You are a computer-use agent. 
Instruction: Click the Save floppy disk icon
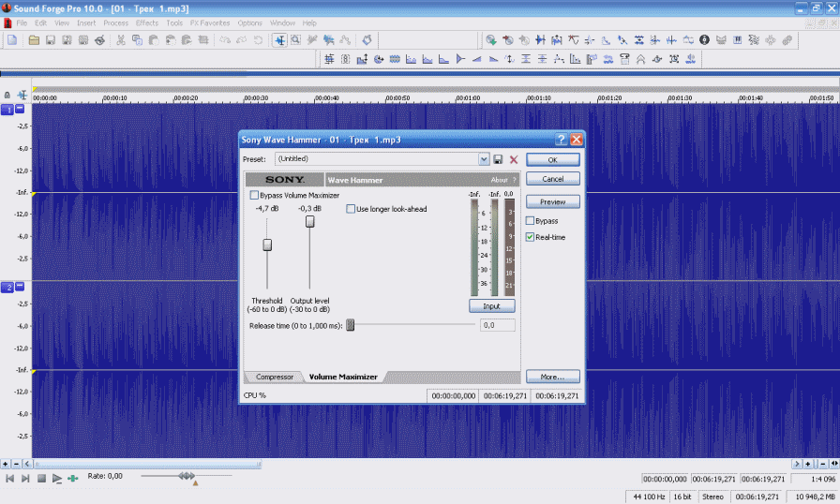tap(51, 40)
